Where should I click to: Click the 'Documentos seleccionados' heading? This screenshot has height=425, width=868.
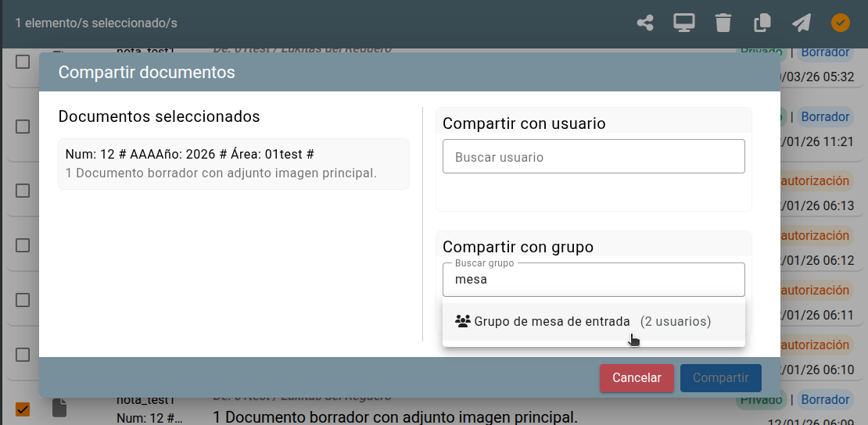point(159,116)
